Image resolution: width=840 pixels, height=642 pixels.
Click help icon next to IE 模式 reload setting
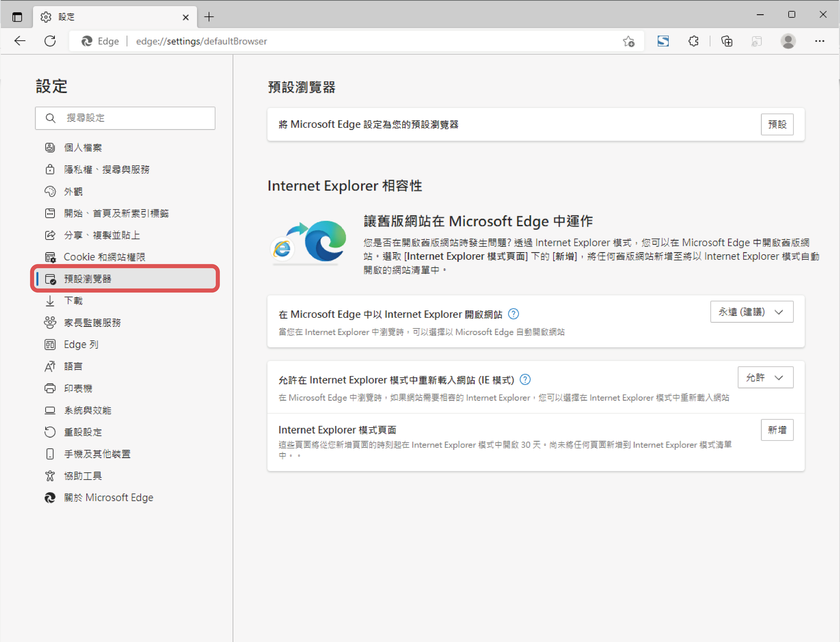525,379
